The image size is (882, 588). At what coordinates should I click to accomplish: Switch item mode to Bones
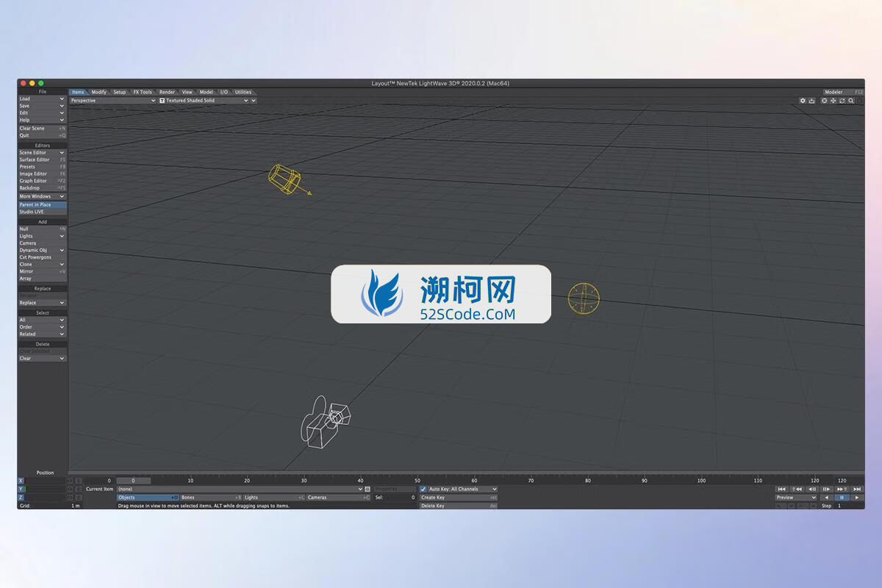[x=211, y=498]
